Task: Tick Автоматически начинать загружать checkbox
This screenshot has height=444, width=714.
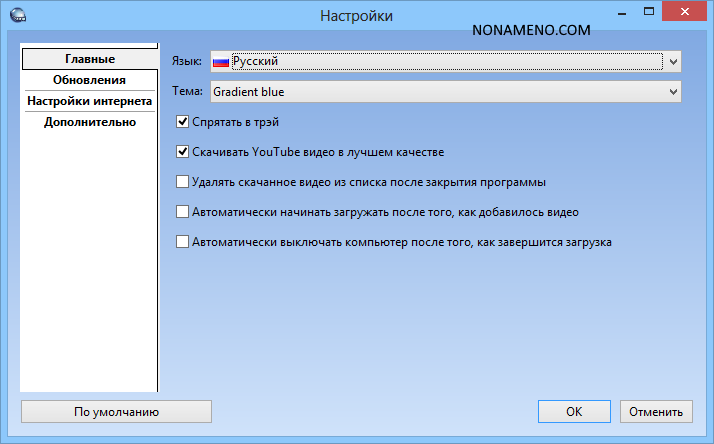Action: (x=182, y=212)
